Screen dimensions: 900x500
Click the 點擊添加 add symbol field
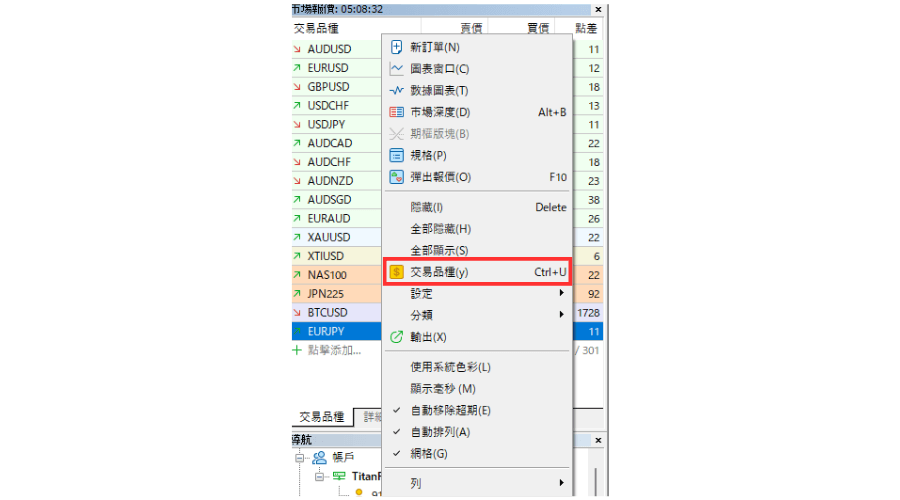(x=334, y=350)
